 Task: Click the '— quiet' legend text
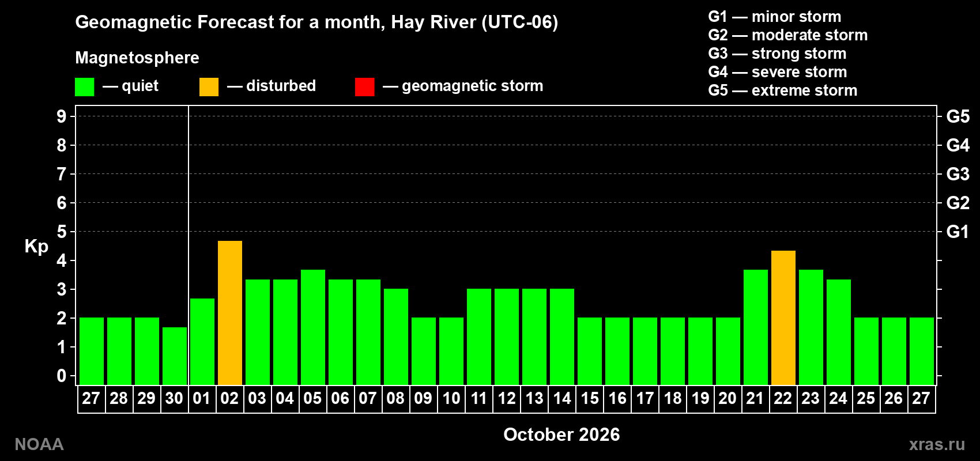130,86
